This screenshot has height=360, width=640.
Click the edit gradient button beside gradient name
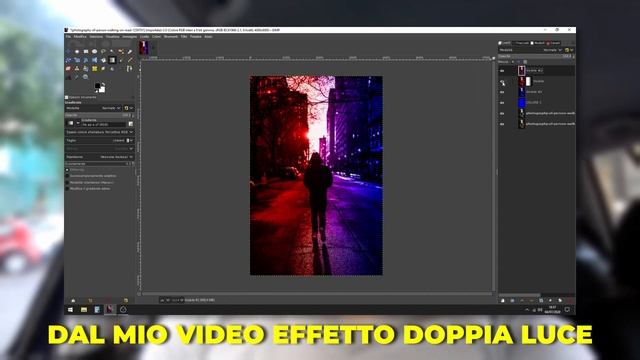(131, 124)
